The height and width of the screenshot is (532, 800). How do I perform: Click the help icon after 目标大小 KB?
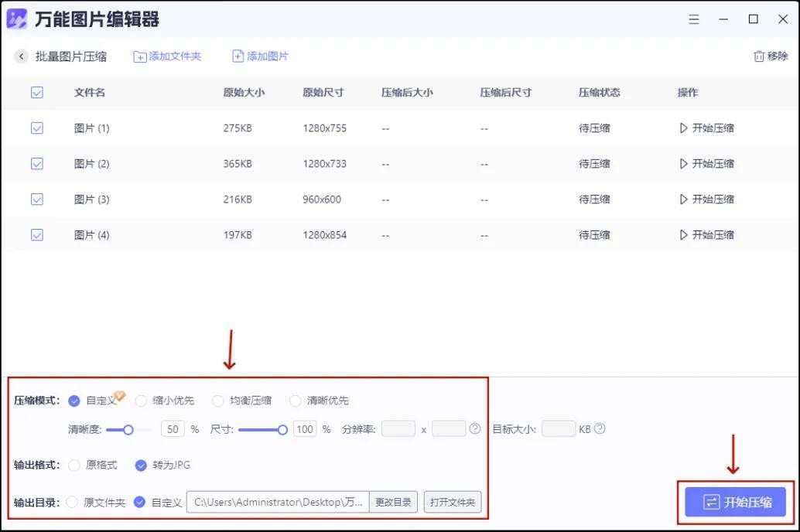(600, 429)
